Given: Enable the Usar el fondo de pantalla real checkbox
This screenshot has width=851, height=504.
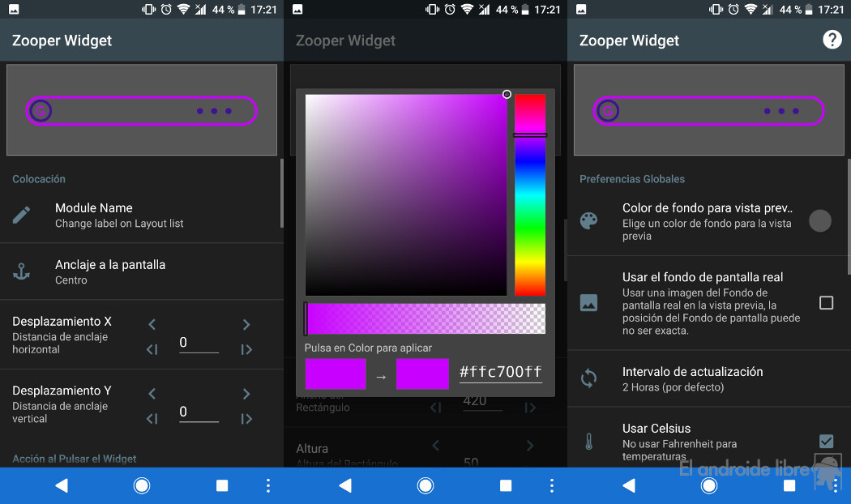Looking at the screenshot, I should coord(826,303).
